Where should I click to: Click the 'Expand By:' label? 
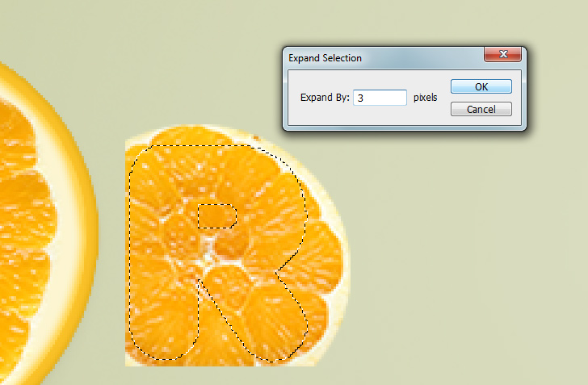(325, 98)
